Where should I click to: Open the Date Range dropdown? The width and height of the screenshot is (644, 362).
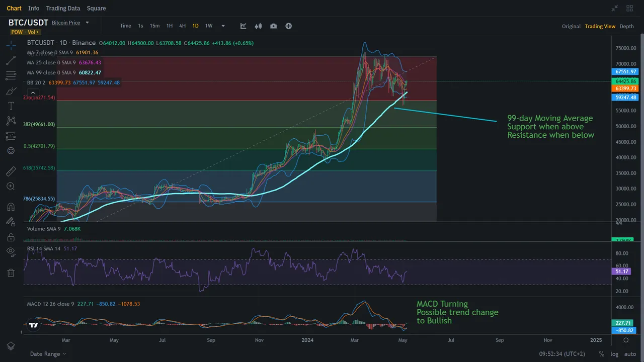point(48,354)
